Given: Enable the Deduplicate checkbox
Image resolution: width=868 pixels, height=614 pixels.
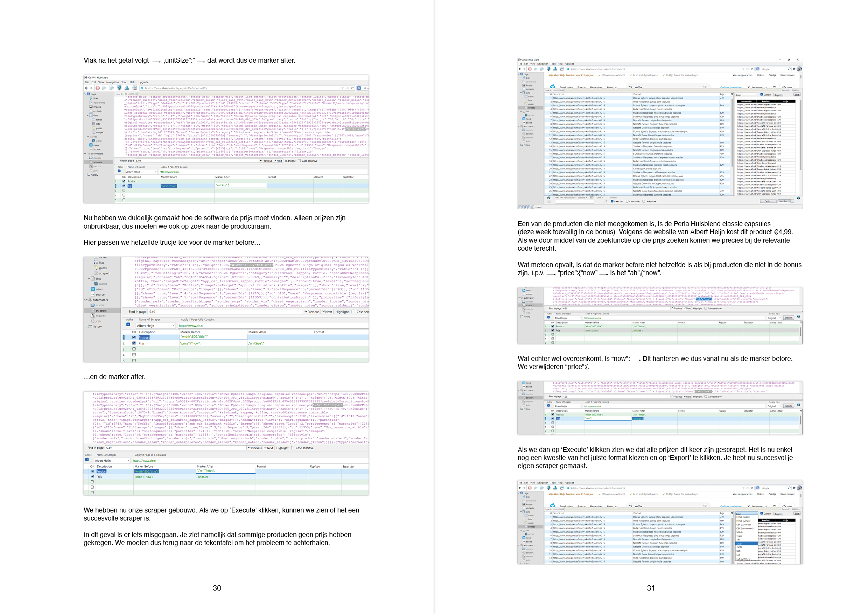Looking at the screenshot, I should [643, 202].
